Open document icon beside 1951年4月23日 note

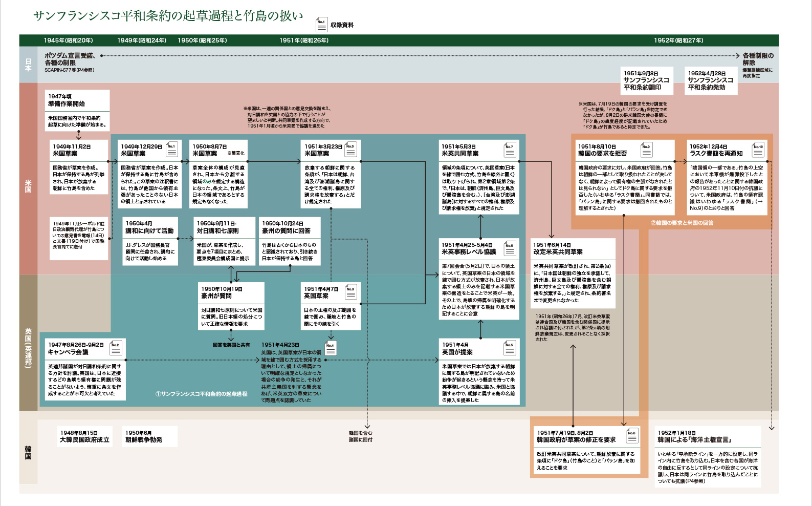tap(331, 348)
